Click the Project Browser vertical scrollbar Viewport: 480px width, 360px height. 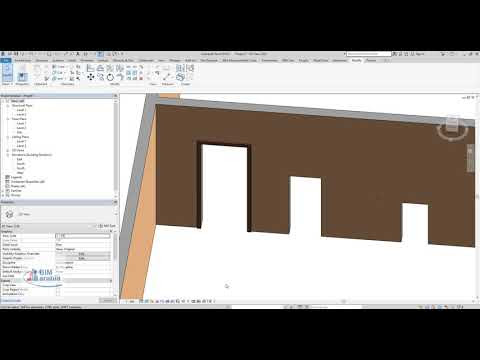tap(116, 147)
